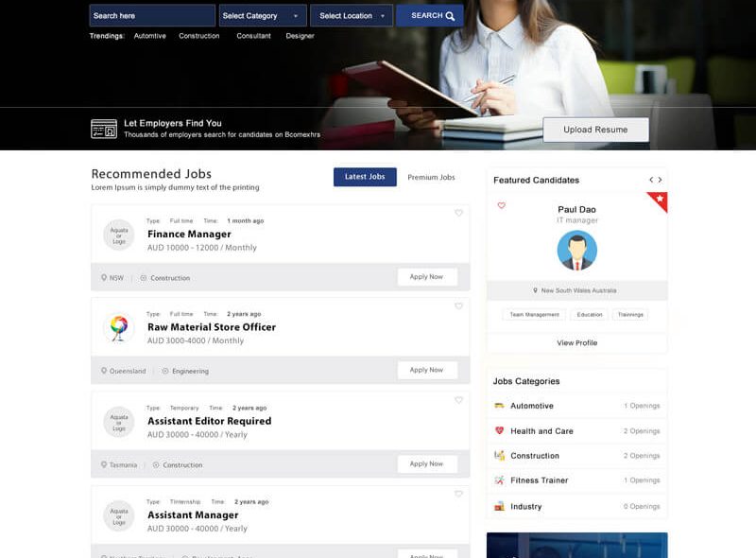Click the Search here input field
The image size is (756, 558).
[152, 16]
